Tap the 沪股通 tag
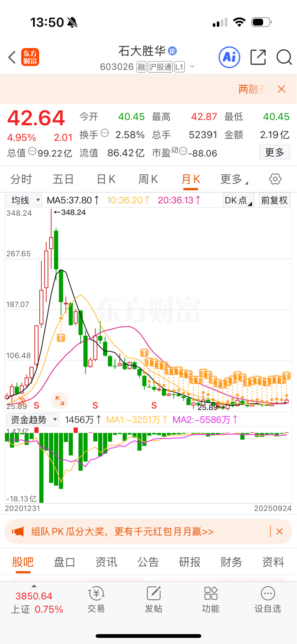 pyautogui.click(x=160, y=67)
